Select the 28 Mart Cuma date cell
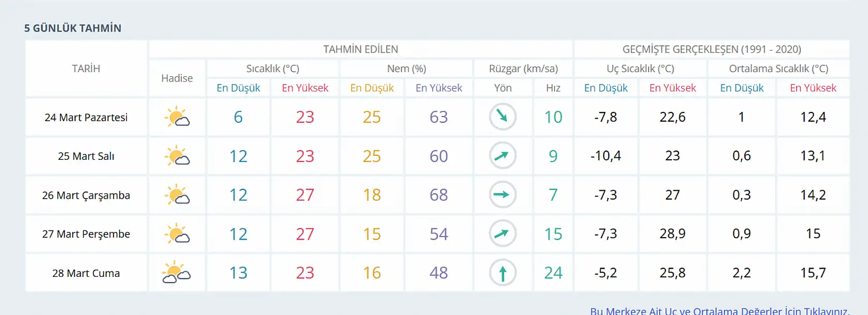The image size is (868, 315). tap(86, 273)
